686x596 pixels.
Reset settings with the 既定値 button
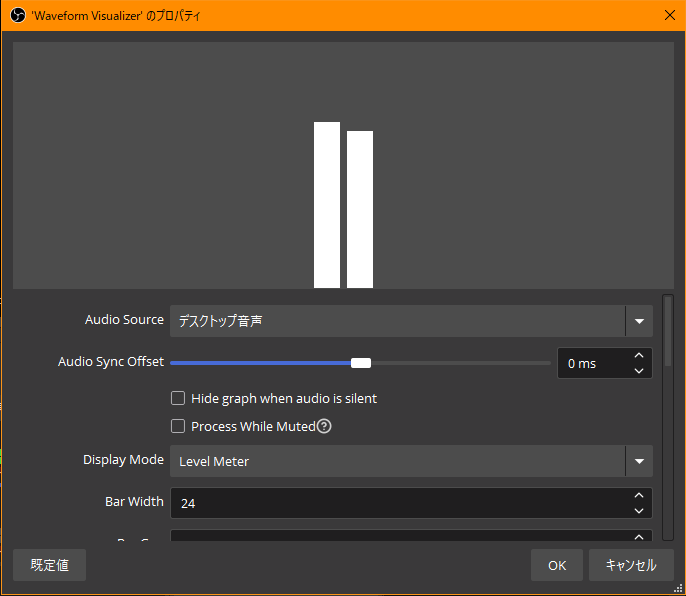tap(49, 565)
